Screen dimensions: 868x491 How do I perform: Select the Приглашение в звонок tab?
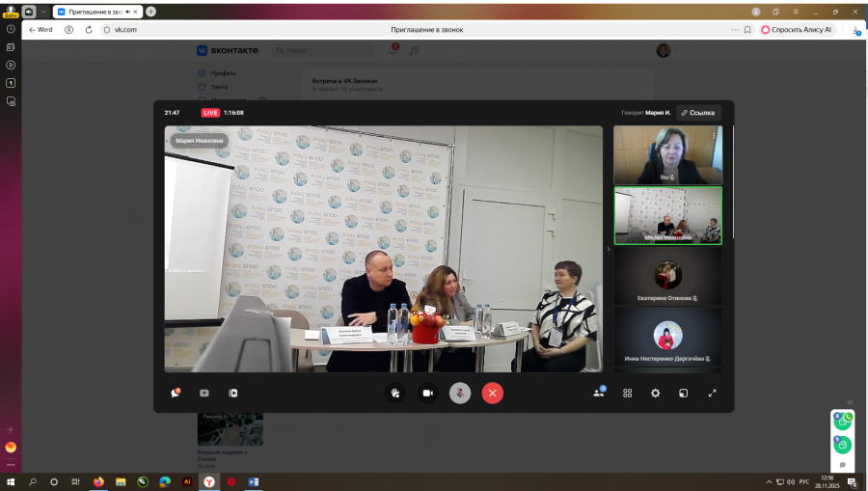click(95, 12)
